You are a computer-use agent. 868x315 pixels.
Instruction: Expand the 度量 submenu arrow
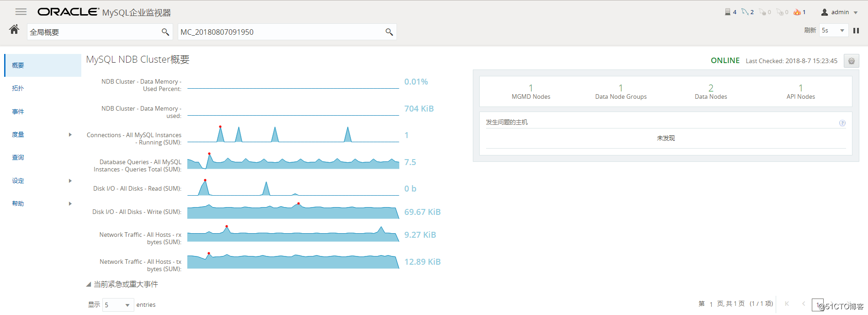tap(70, 134)
